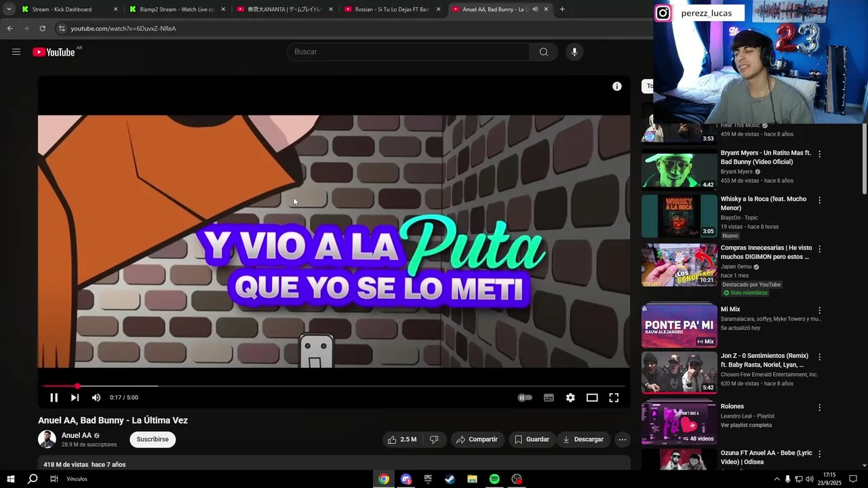Open Whisky a la Roca thumbnail
This screenshot has height=488, width=868.
(679, 216)
